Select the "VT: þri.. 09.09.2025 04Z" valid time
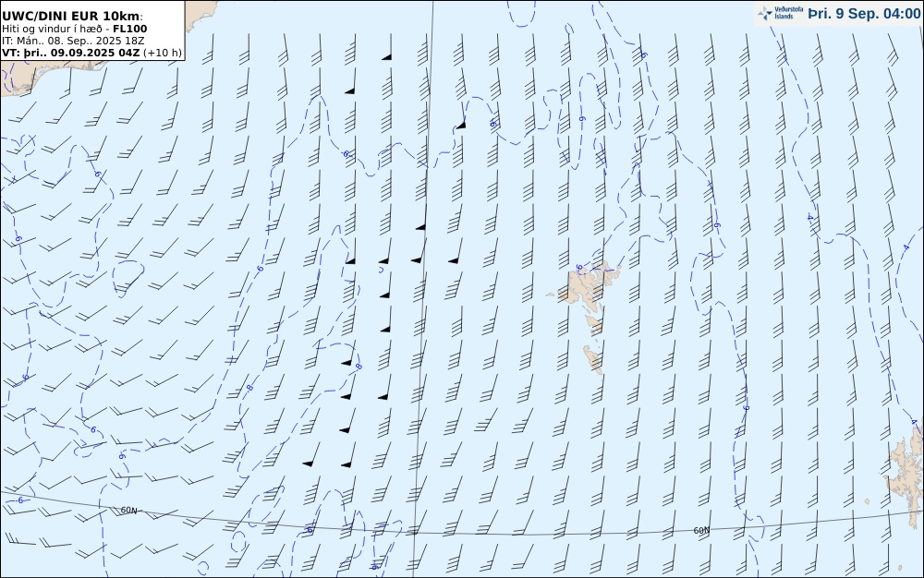924x578 pixels. 71,53
